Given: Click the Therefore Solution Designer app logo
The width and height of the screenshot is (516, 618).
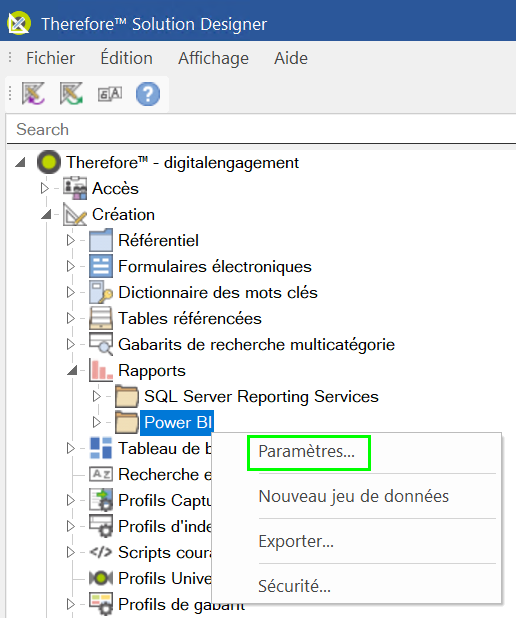Looking at the screenshot, I should pyautogui.click(x=19, y=23).
